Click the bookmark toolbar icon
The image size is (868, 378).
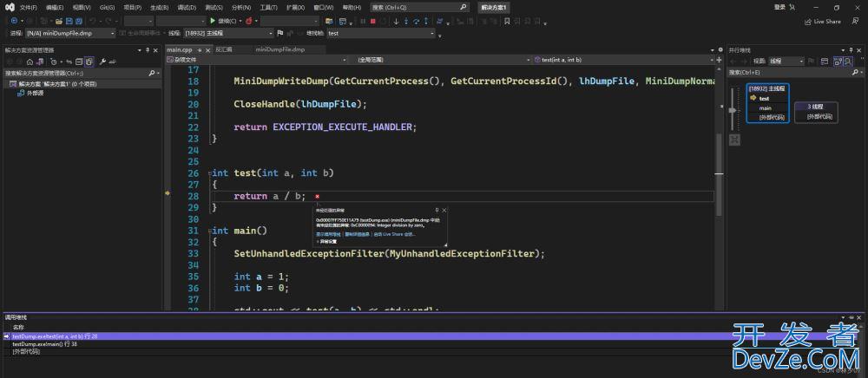pos(507,21)
